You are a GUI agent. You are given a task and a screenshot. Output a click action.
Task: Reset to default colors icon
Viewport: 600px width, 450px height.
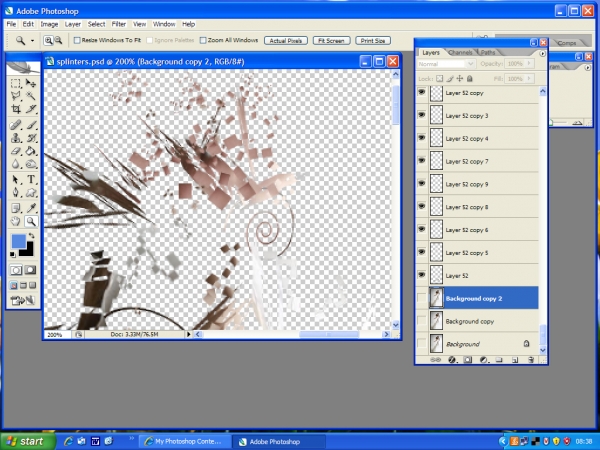click(x=13, y=254)
